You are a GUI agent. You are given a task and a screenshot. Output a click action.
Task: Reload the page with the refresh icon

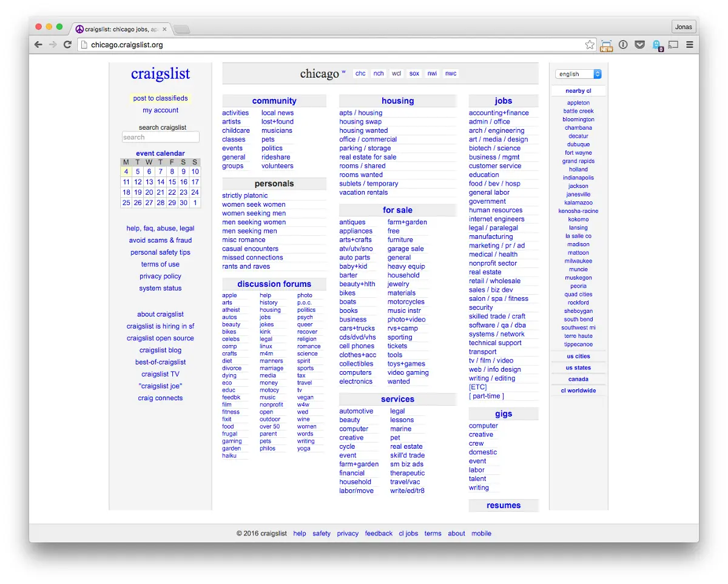(x=67, y=44)
